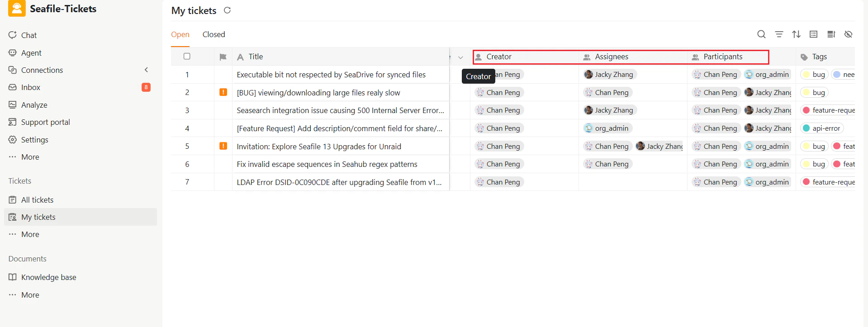Image resolution: width=868 pixels, height=327 pixels.
Task: Select row number 1
Action: click(187, 75)
